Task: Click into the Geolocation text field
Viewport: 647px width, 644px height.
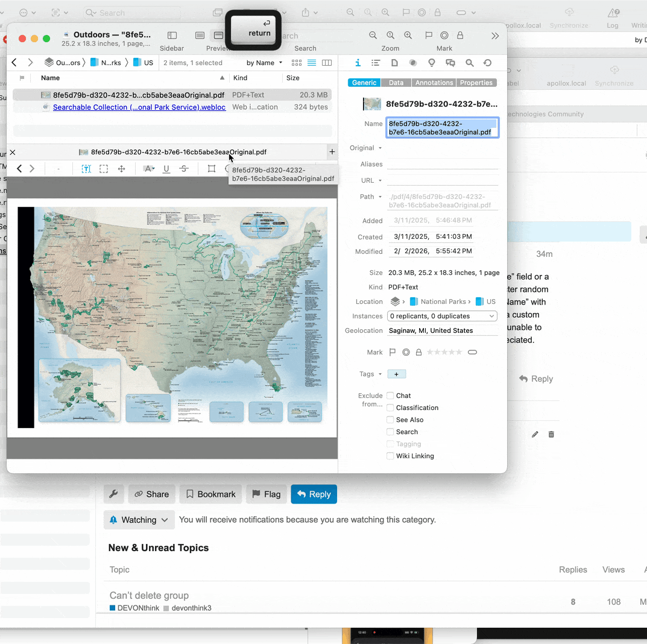Action: [443, 330]
